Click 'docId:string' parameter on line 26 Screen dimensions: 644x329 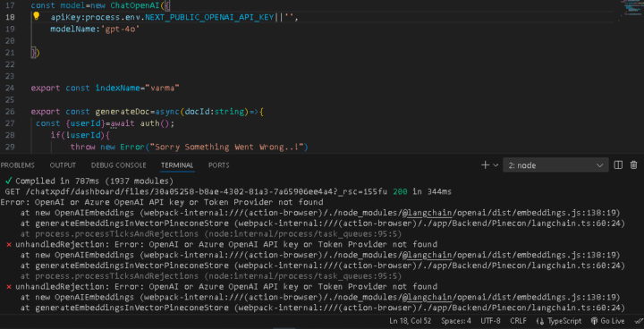point(215,112)
